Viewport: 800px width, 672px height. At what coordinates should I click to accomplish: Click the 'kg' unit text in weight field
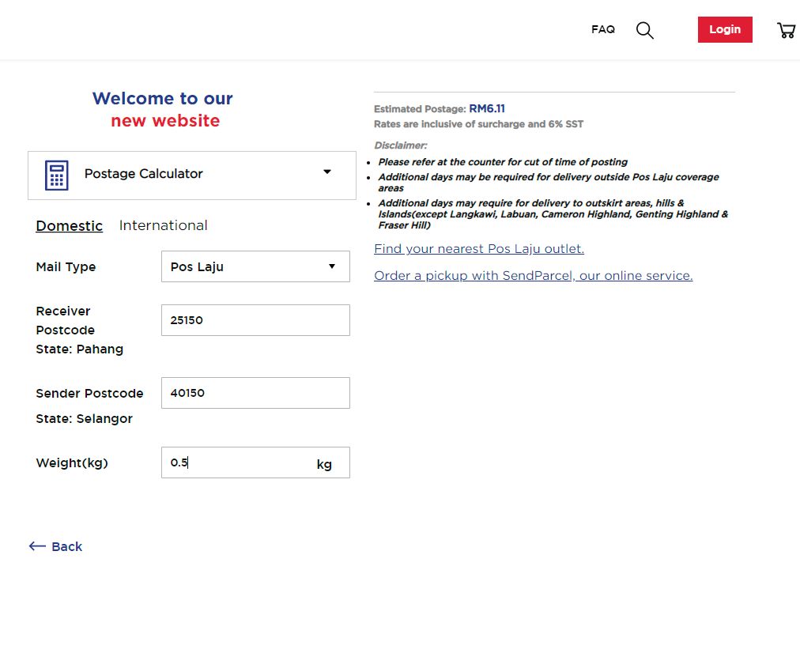click(x=324, y=464)
